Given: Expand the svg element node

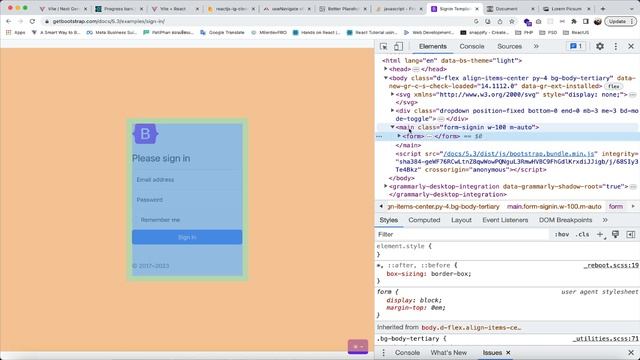Looking at the screenshot, I should tap(393, 94).
